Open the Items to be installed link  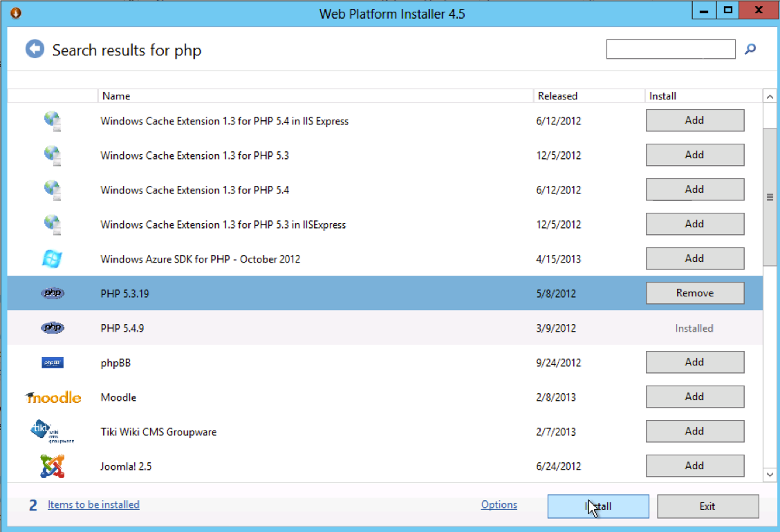coord(93,504)
